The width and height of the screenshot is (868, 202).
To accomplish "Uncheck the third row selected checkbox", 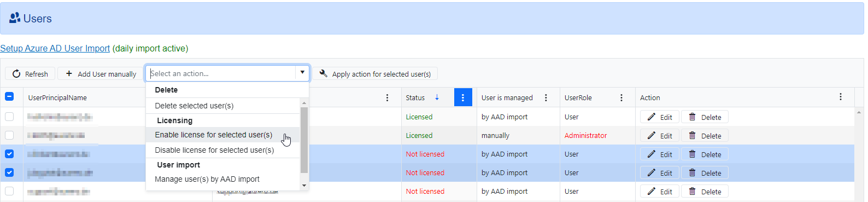I will [9, 154].
